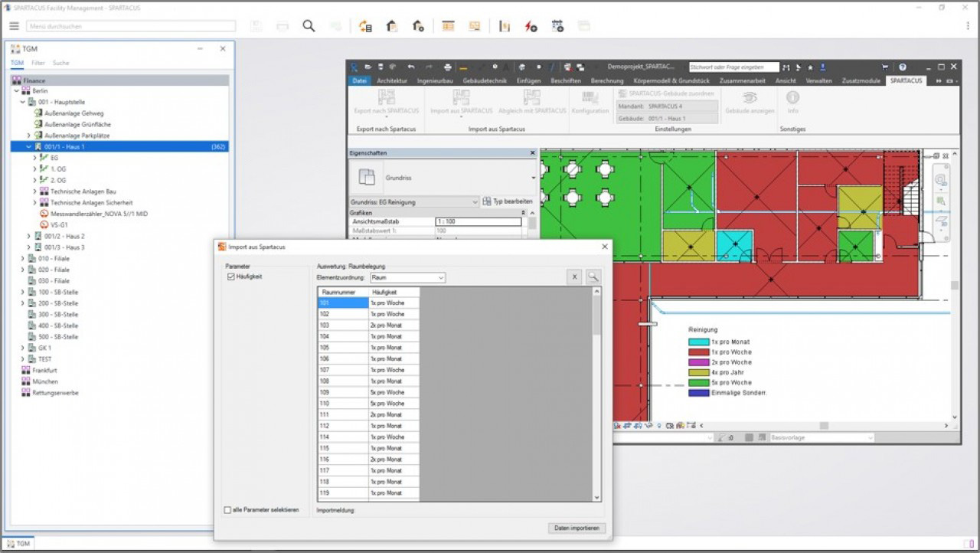Click the X button beside Elementzuordnung
This screenshot has width=980, height=553.
pyautogui.click(x=574, y=277)
